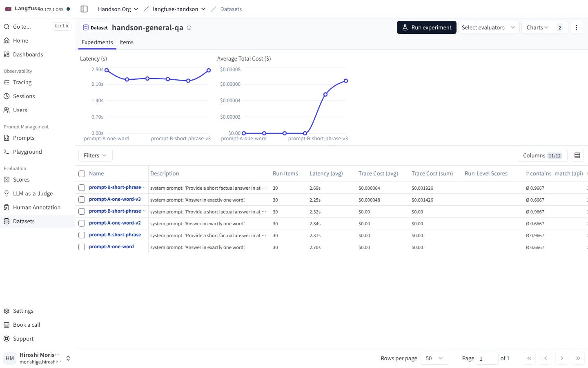Open the prompt-A-one-word-v3 experiment link
This screenshot has width=588, height=368.
pos(115,199)
